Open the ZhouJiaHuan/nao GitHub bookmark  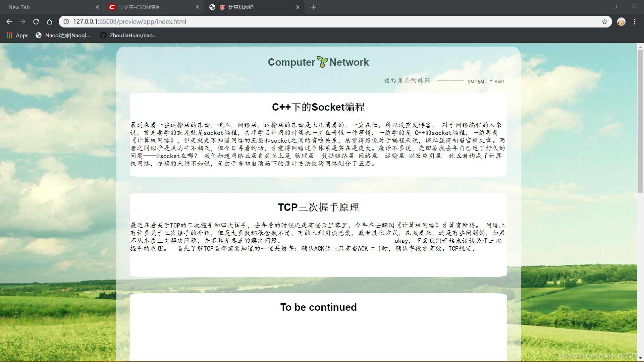pos(128,35)
